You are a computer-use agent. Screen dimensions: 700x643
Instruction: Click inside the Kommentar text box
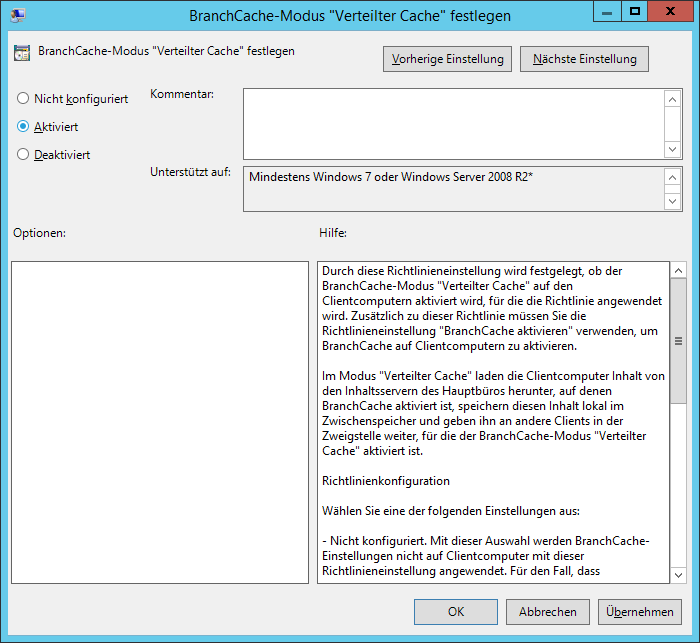[454, 124]
